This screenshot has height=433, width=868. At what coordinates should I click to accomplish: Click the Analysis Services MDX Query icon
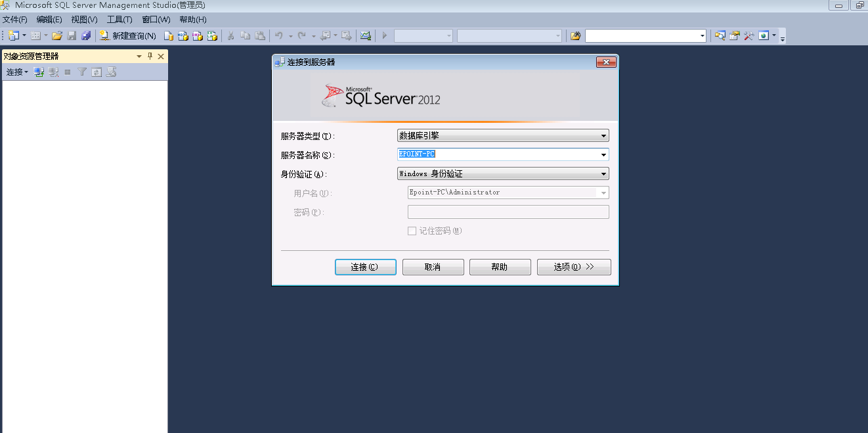(x=183, y=35)
